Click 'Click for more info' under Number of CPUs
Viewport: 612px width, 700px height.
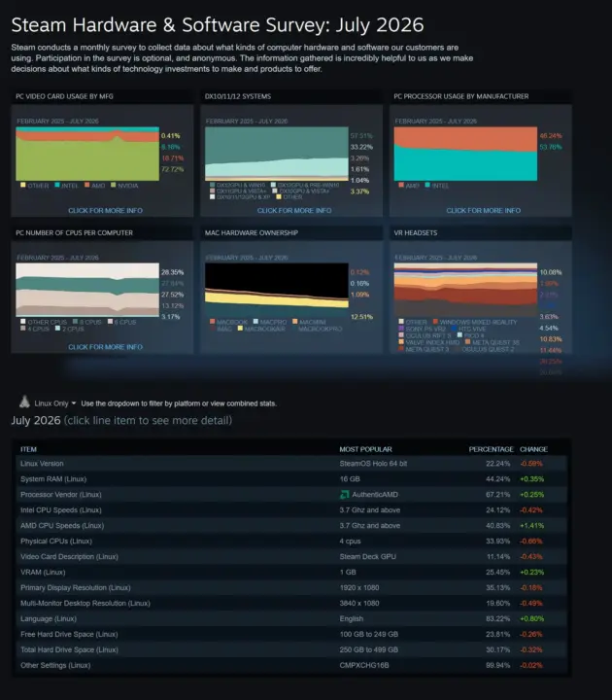pyautogui.click(x=105, y=347)
